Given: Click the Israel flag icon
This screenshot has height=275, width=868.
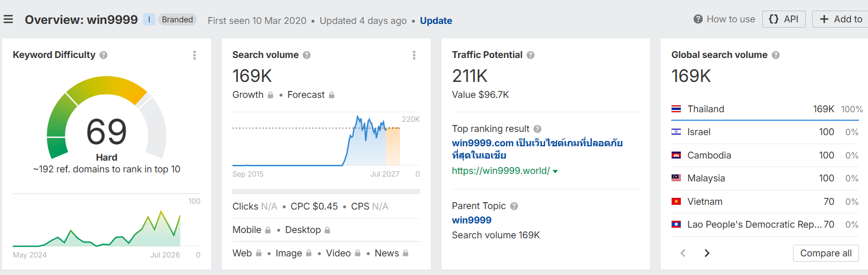Looking at the screenshot, I should (x=677, y=132).
